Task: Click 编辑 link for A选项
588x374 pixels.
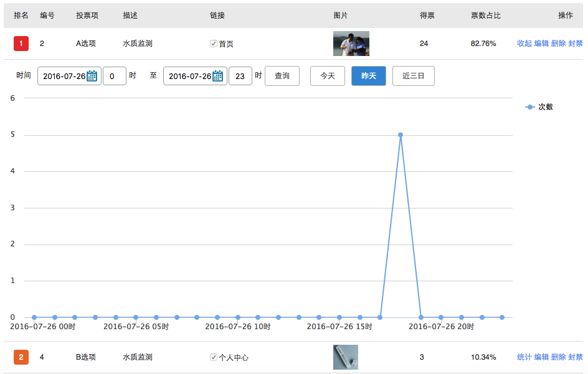Action: (x=541, y=44)
